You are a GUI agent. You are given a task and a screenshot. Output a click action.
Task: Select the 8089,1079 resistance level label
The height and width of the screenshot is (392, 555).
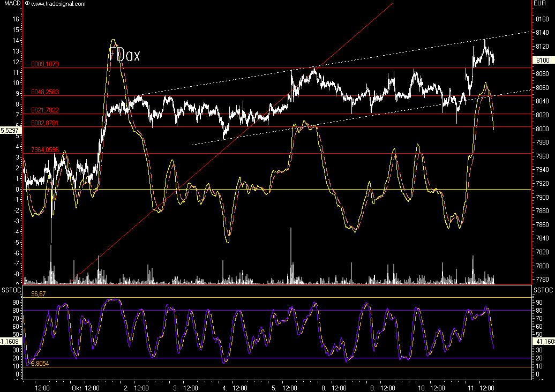pyautogui.click(x=45, y=64)
